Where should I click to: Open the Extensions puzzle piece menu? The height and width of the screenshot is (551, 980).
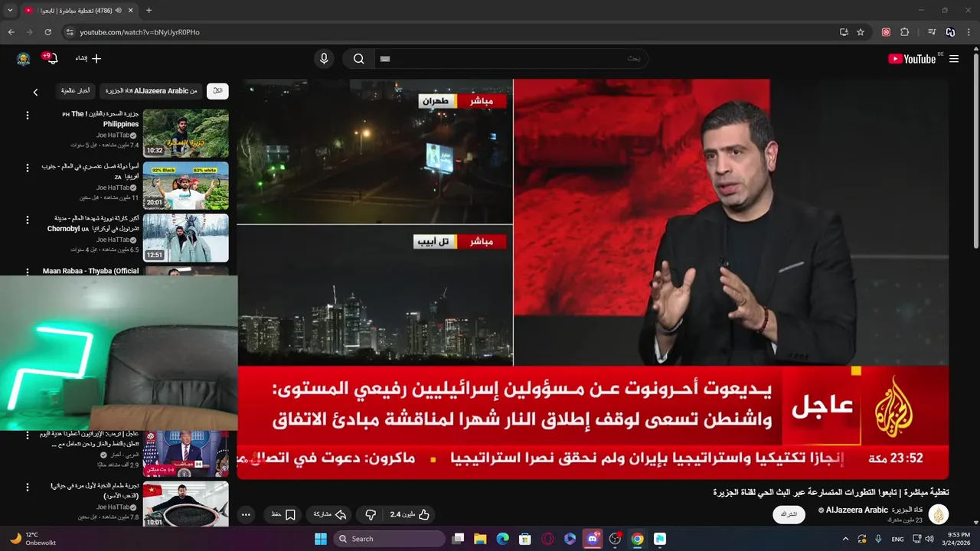click(x=904, y=32)
